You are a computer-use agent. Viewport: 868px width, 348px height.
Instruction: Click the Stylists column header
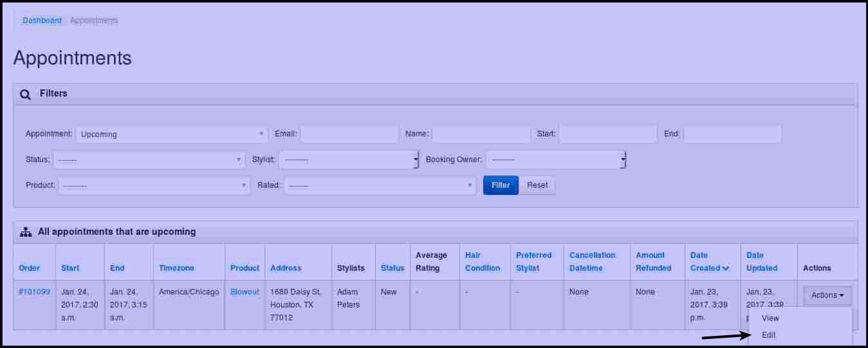click(x=351, y=268)
